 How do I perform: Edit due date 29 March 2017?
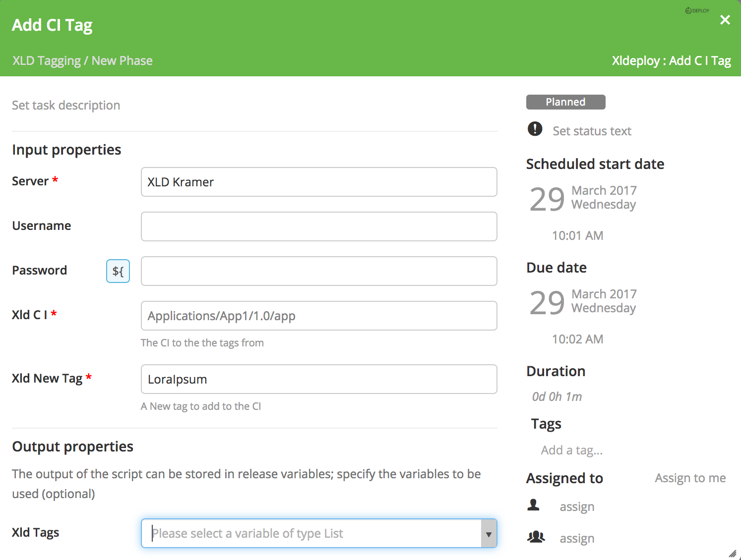(583, 302)
